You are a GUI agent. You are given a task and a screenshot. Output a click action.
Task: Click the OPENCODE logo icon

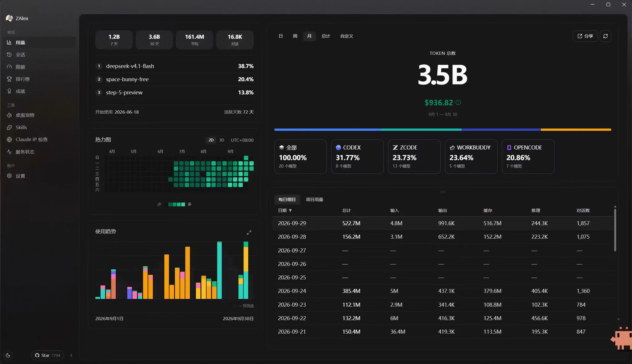click(509, 148)
